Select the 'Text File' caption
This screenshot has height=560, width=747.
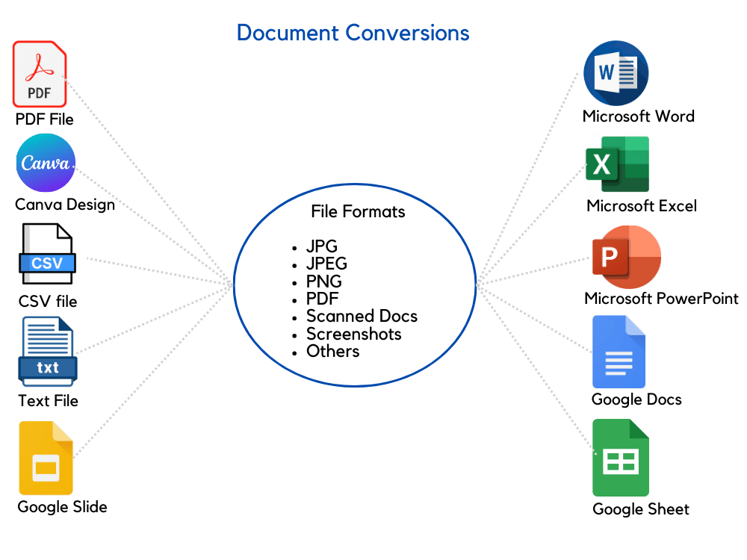coord(48,400)
